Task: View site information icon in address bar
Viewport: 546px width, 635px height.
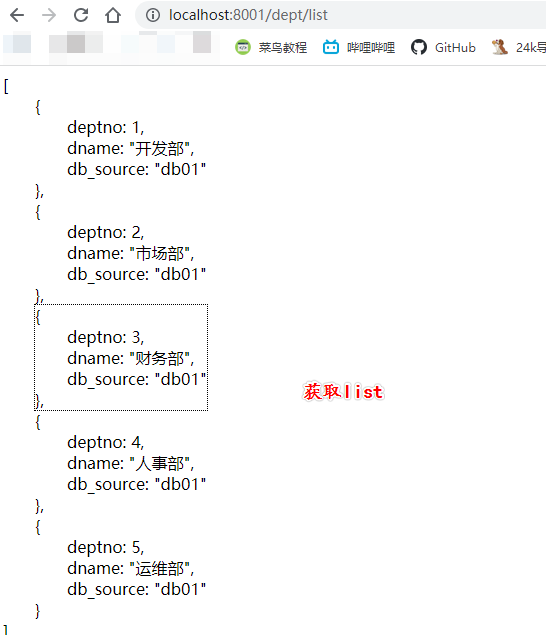Action: point(153,15)
